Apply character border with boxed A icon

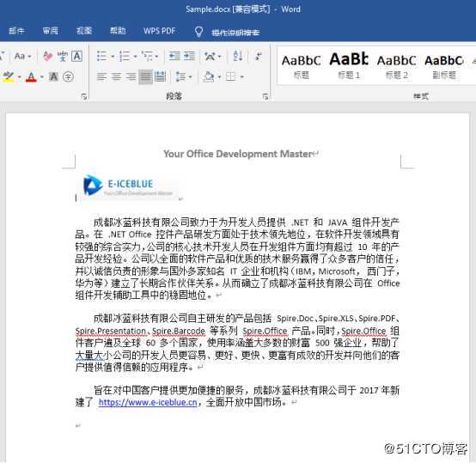click(x=76, y=56)
